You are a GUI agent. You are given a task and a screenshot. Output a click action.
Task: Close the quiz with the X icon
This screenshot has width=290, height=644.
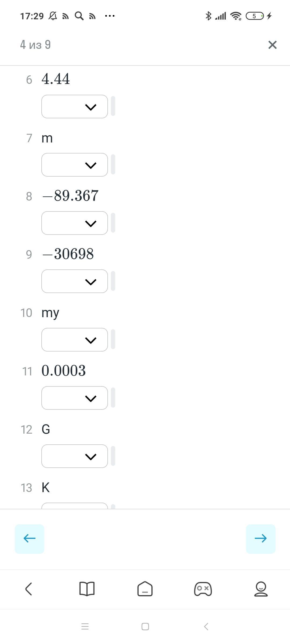point(272,45)
